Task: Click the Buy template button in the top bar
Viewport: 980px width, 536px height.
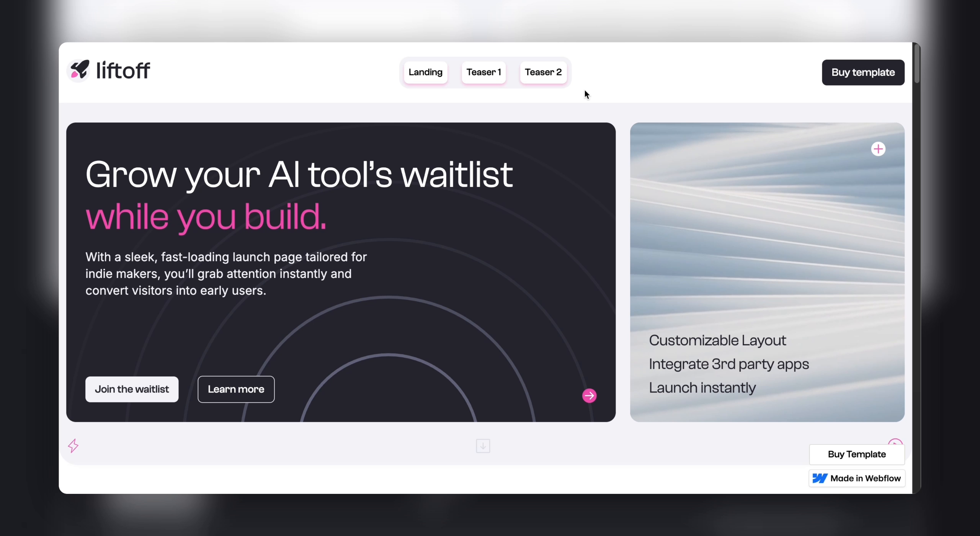Action: click(x=862, y=72)
